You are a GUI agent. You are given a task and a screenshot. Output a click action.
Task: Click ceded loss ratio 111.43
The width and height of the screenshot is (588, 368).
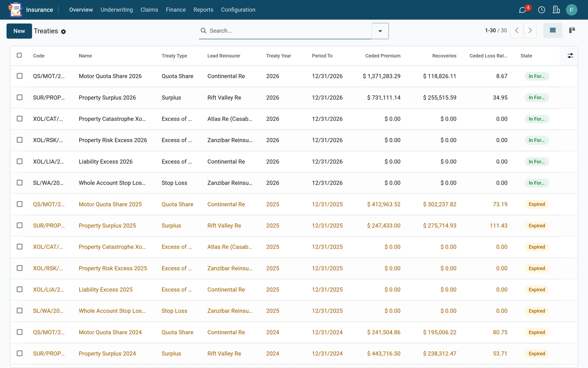point(498,225)
